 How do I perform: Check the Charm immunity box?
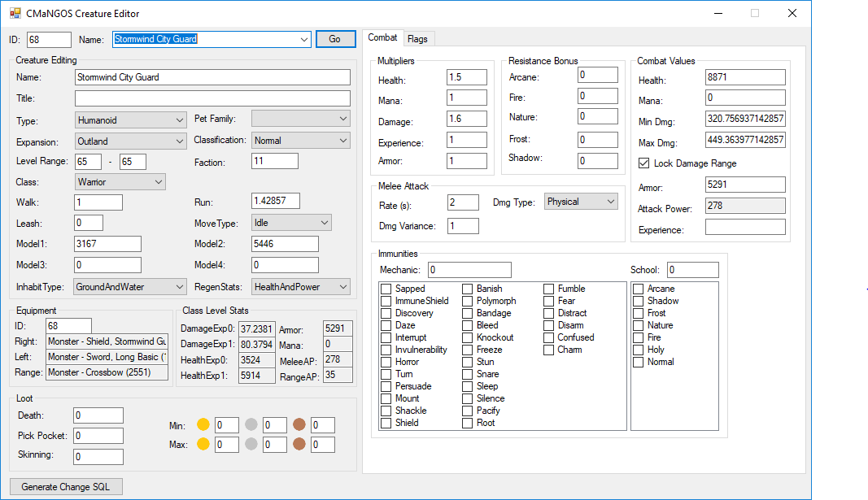coord(548,350)
